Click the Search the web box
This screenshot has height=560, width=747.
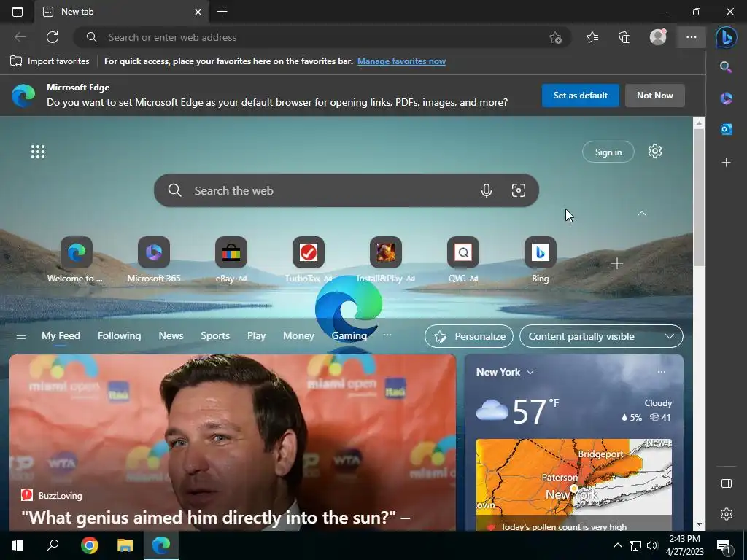347,190
